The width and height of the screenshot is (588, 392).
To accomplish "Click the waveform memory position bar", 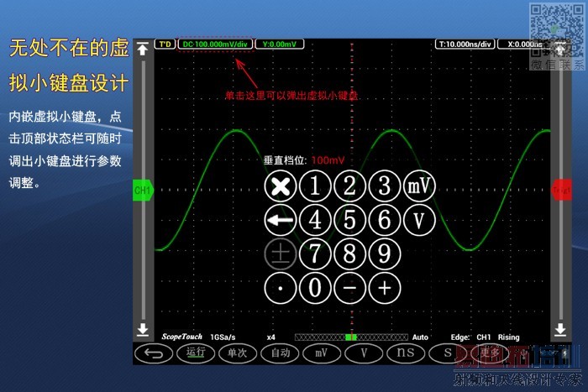I will pos(351,337).
